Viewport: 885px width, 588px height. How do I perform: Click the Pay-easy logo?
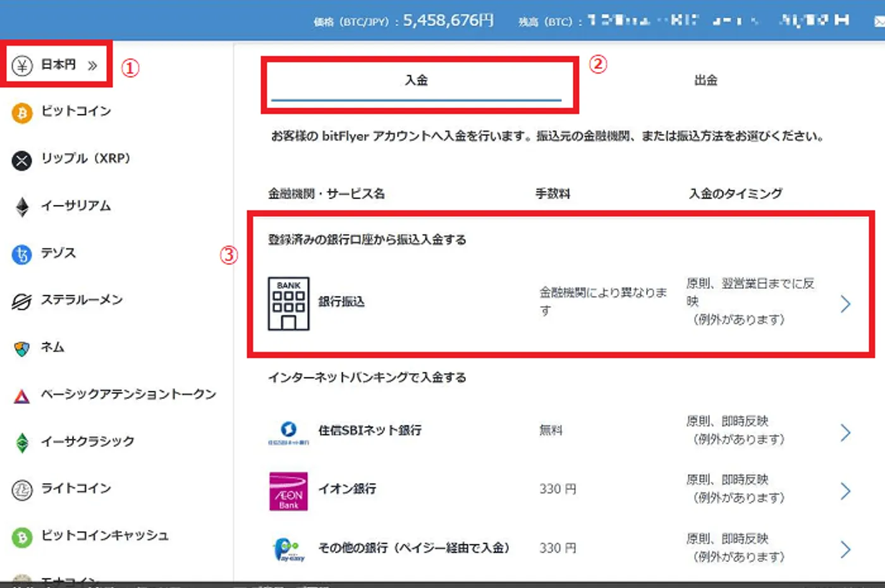point(289,549)
